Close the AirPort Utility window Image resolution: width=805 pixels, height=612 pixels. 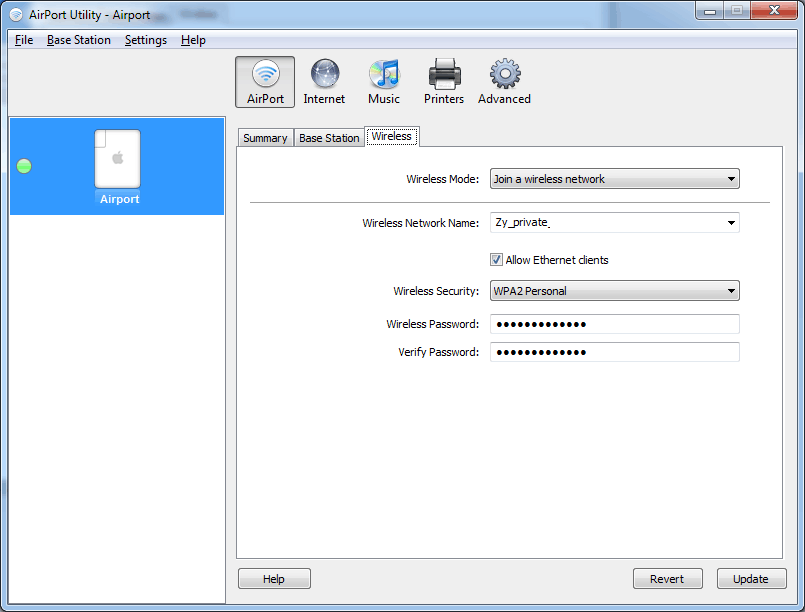774,11
